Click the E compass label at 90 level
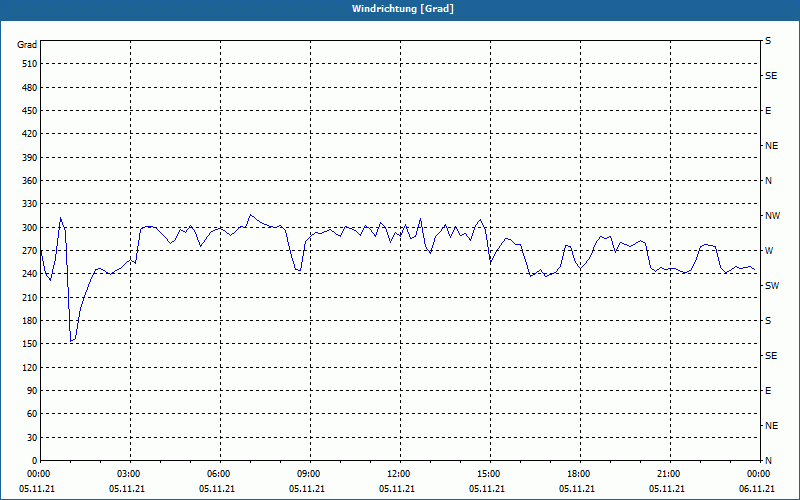 pos(768,391)
